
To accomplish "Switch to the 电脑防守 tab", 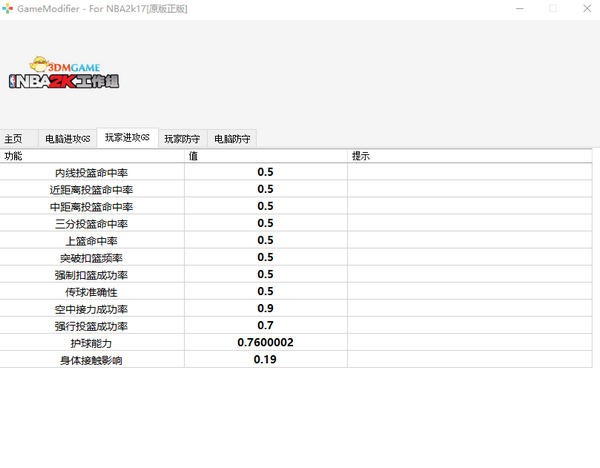I will tap(232, 139).
